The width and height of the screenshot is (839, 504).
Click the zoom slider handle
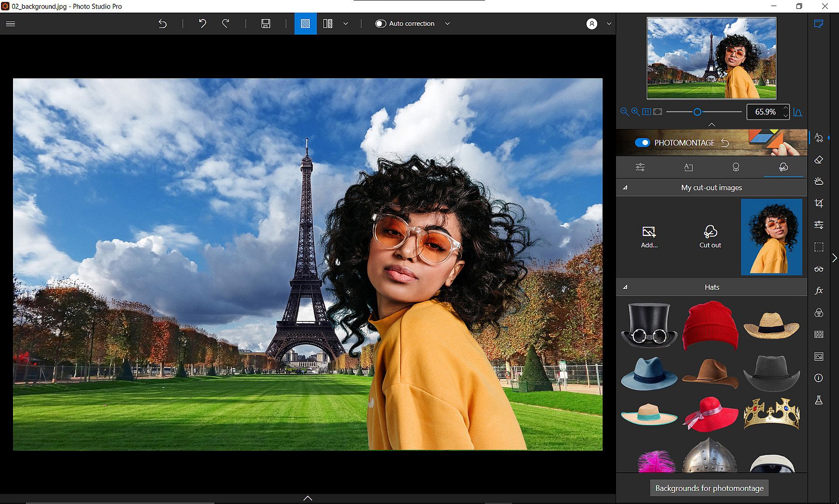click(697, 112)
